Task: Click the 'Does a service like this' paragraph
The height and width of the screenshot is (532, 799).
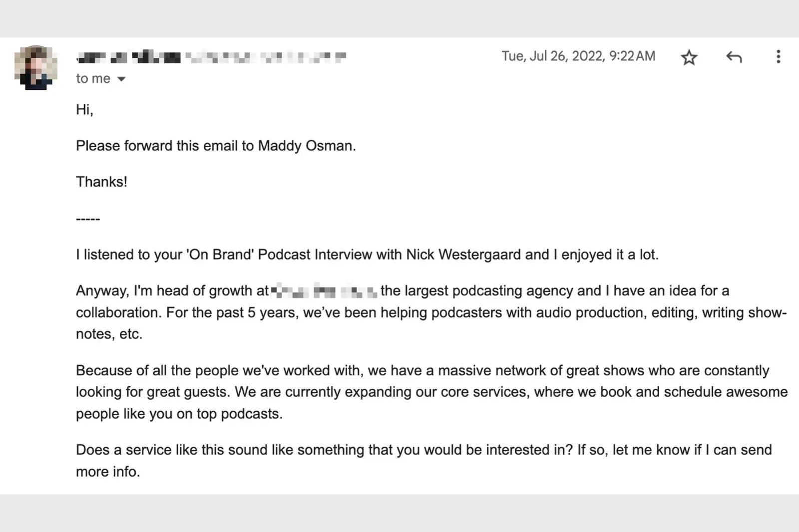Action: click(x=424, y=461)
